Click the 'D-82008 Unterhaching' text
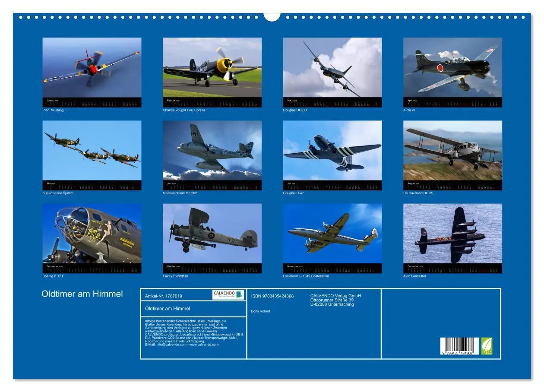 coord(332,304)
